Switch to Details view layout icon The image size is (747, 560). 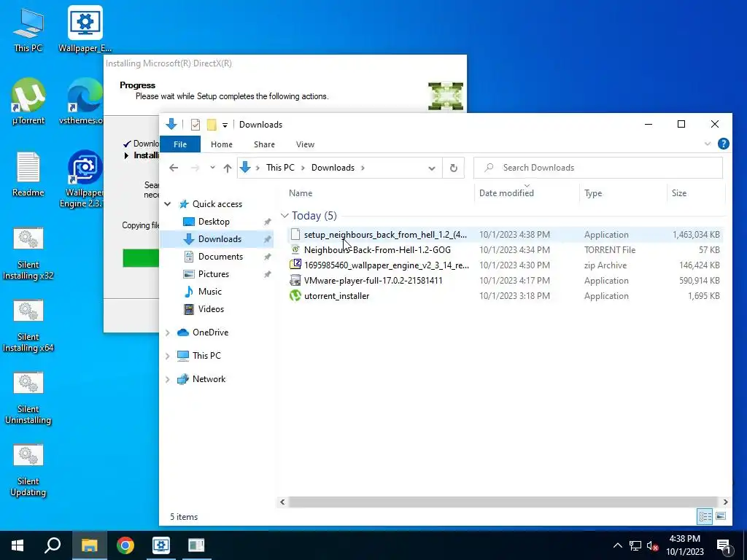click(705, 516)
